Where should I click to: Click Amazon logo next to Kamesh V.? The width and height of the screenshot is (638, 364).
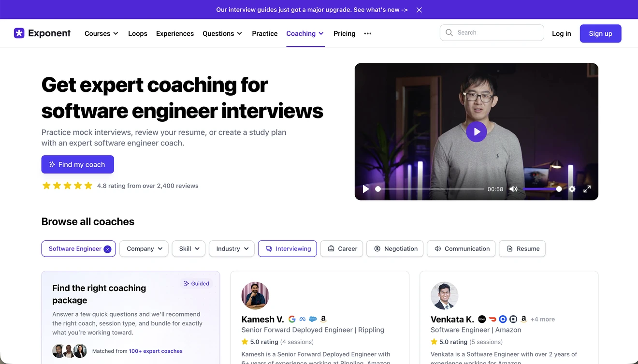coord(323,319)
